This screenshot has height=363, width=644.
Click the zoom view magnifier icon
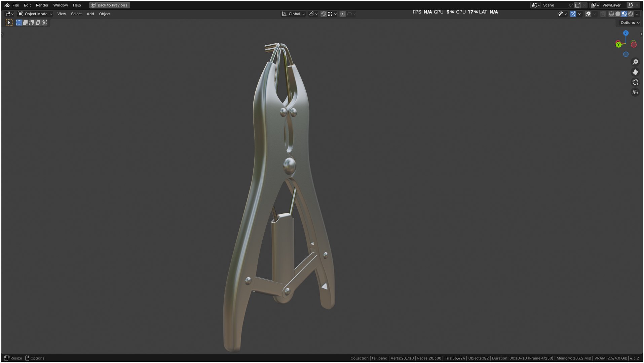pos(635,62)
